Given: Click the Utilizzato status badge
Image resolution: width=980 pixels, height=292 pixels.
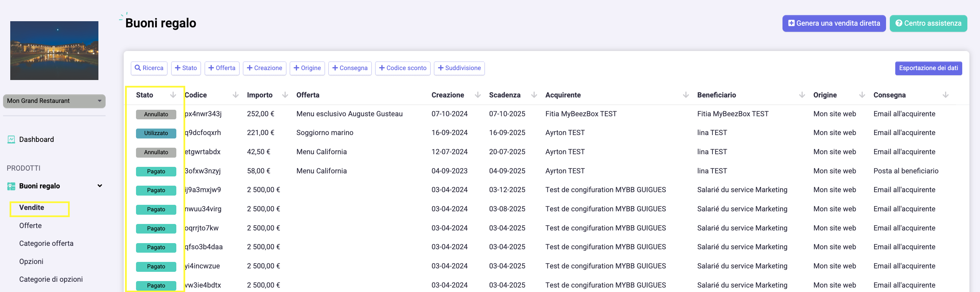Looking at the screenshot, I should pyautogui.click(x=156, y=134).
